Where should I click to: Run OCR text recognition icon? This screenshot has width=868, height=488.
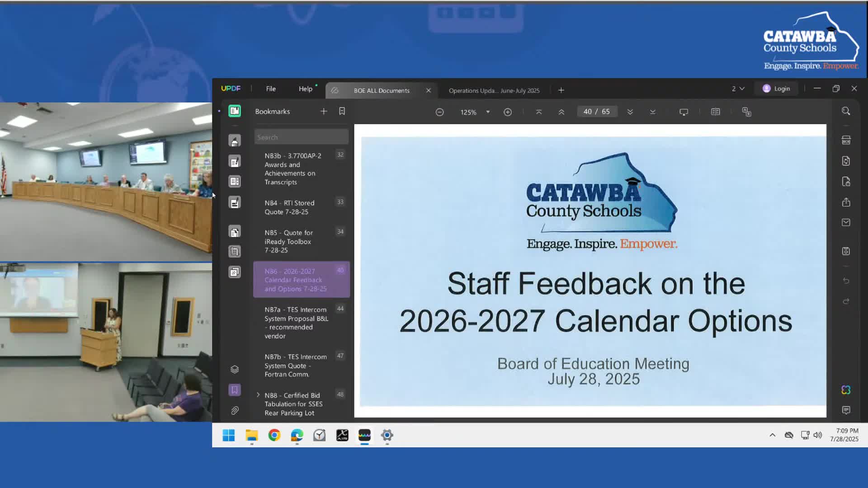[846, 141]
